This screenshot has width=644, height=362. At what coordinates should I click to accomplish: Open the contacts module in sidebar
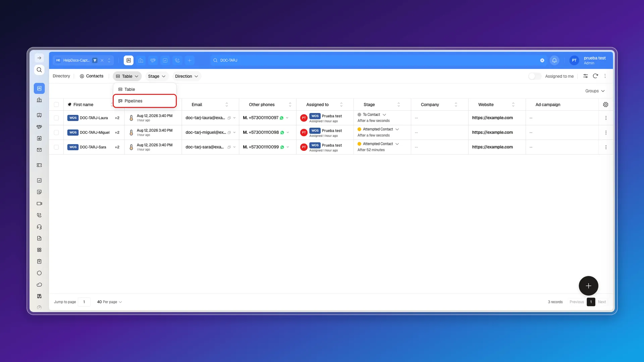[x=39, y=88]
